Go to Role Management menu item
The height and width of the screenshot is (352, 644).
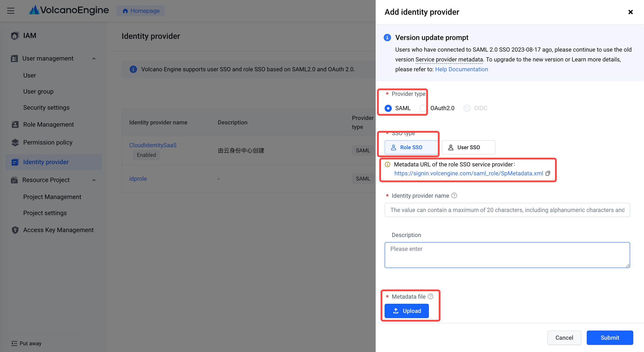[48, 124]
